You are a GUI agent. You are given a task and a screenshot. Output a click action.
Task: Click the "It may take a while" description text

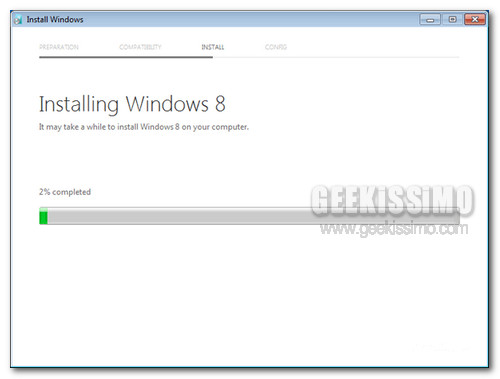[144, 127]
